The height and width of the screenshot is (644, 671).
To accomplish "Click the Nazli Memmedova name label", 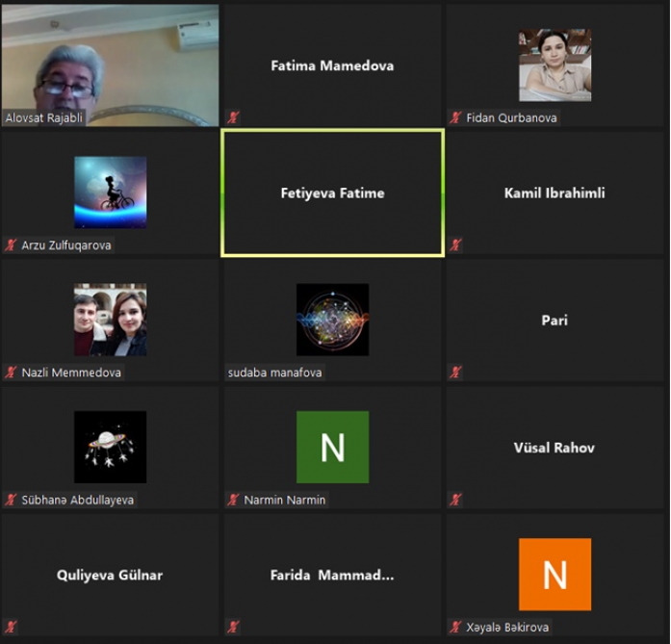I will click(71, 373).
